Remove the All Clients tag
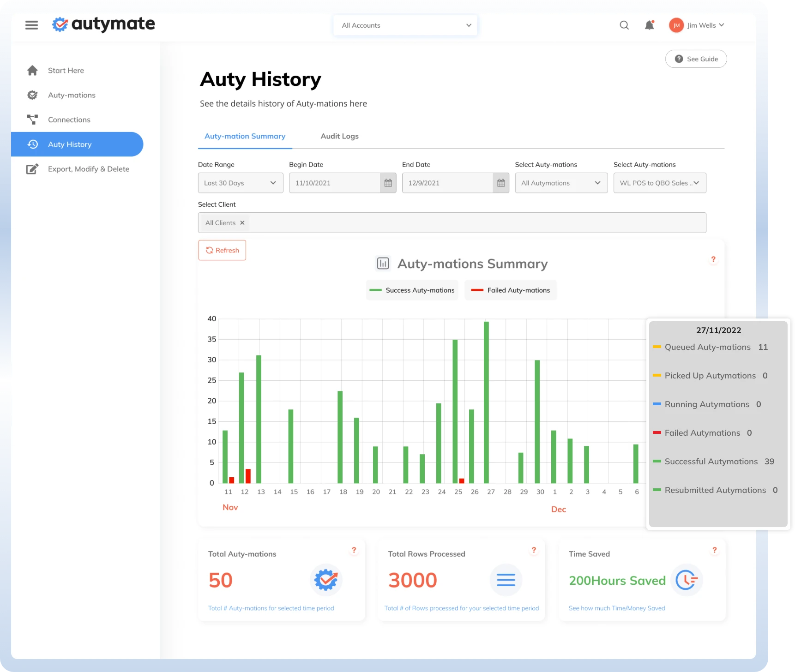This screenshot has height=672, width=795. tap(242, 222)
